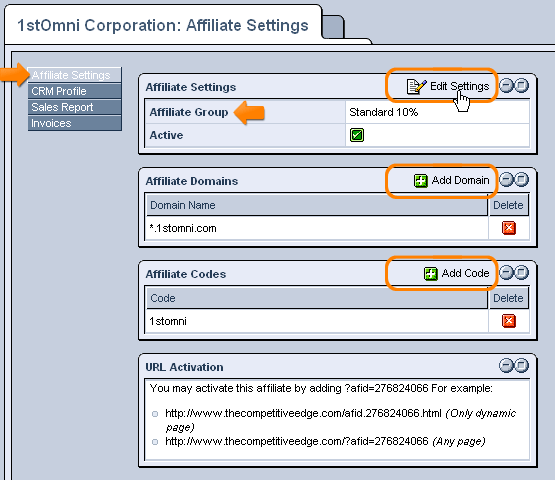This screenshot has width=555, height=480.
Task: Click the Delete header in Affiliate Codes
Action: tap(508, 298)
